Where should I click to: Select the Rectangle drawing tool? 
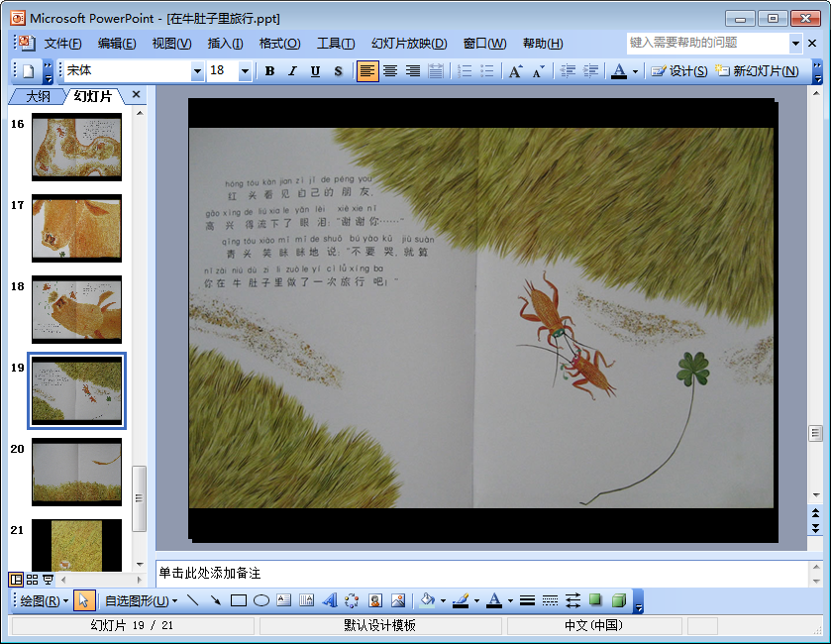click(x=239, y=600)
